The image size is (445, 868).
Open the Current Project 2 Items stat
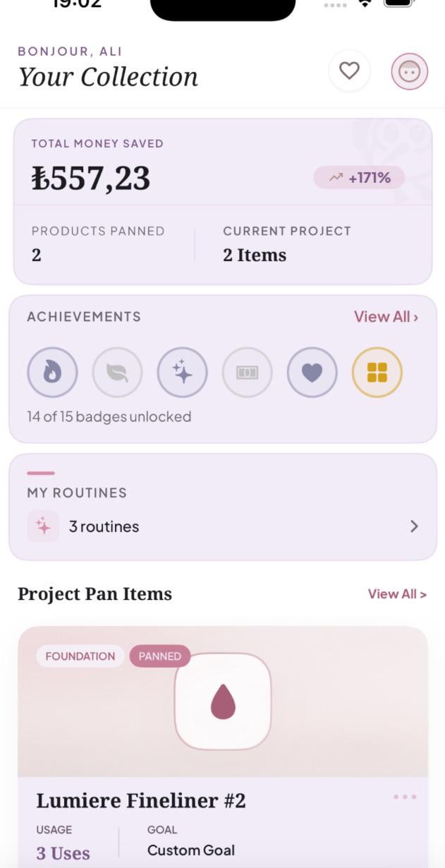(255, 255)
